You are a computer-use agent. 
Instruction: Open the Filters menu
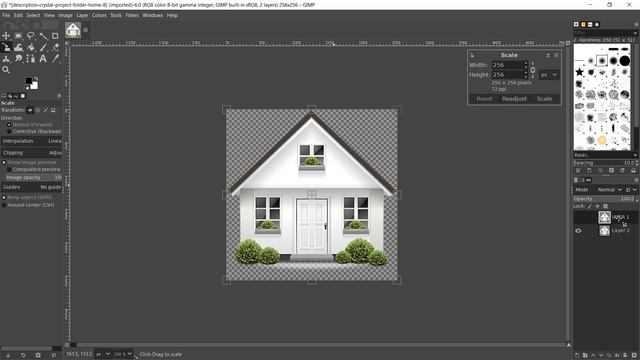point(132,16)
